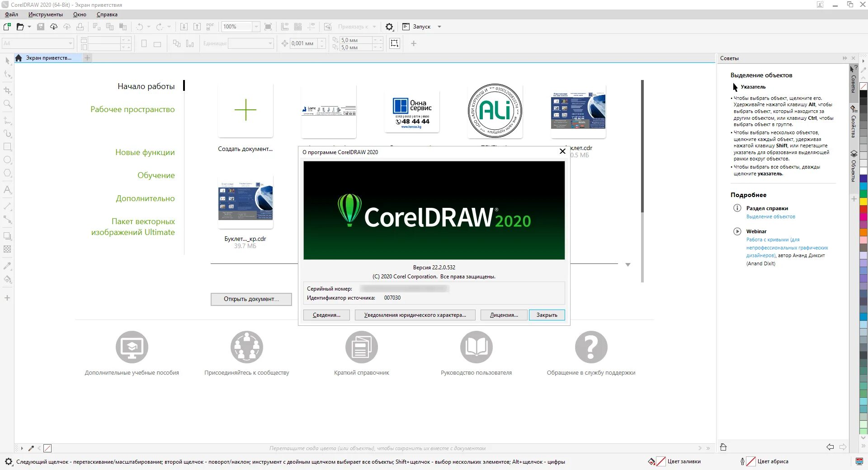Click the Создать документ thumbnail

click(x=245, y=110)
